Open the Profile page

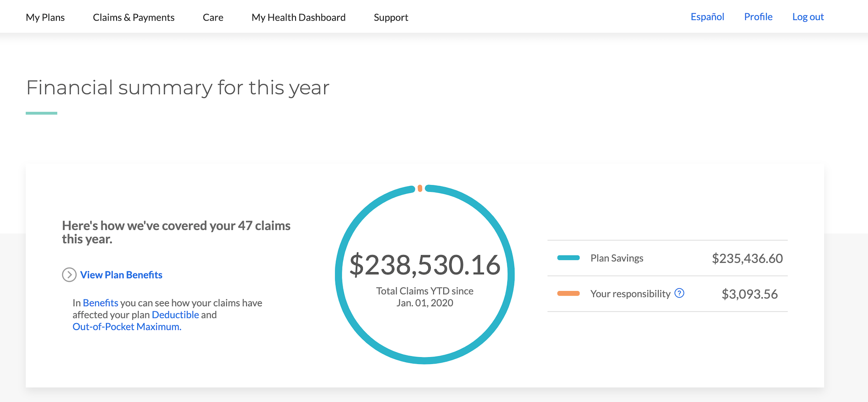coord(758,17)
